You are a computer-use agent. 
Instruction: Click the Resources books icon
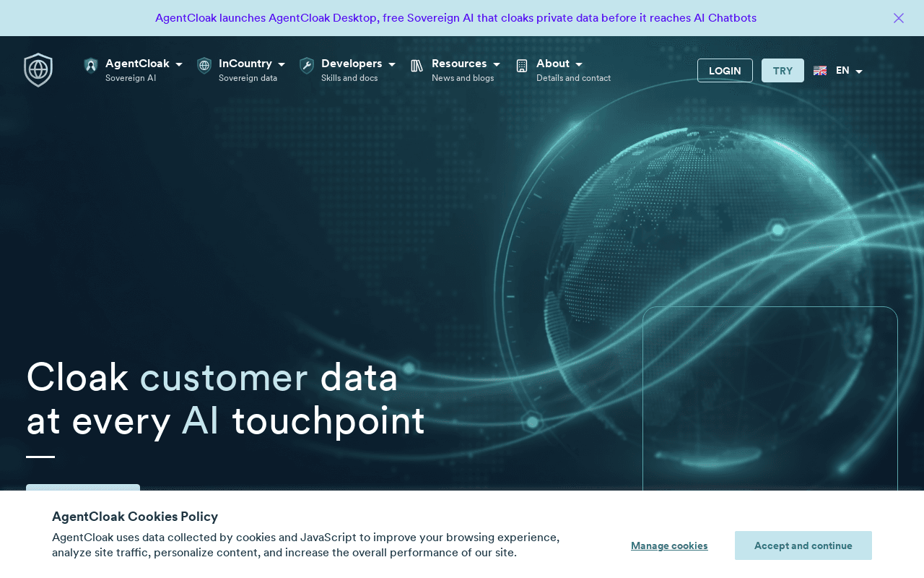[x=417, y=66]
